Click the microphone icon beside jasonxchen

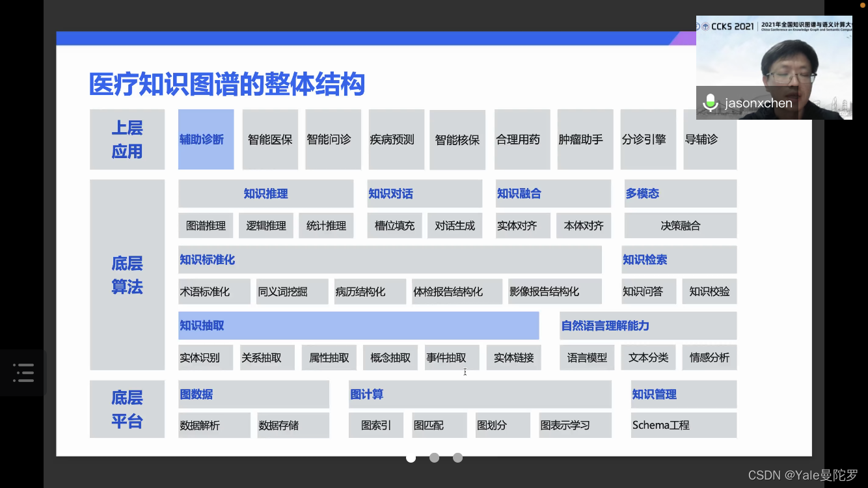tap(709, 102)
